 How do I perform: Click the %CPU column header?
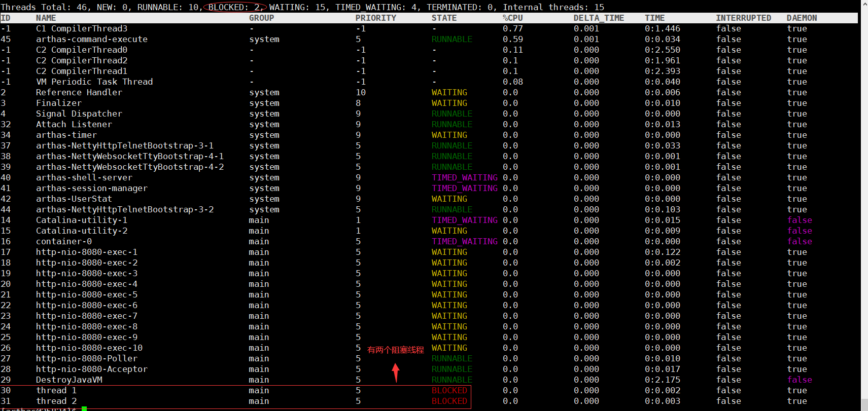click(x=512, y=18)
